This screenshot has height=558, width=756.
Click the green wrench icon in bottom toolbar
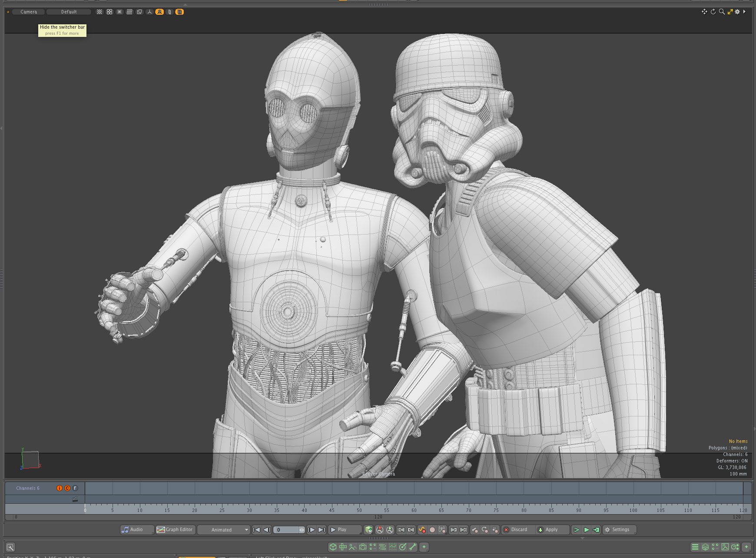[x=413, y=547]
